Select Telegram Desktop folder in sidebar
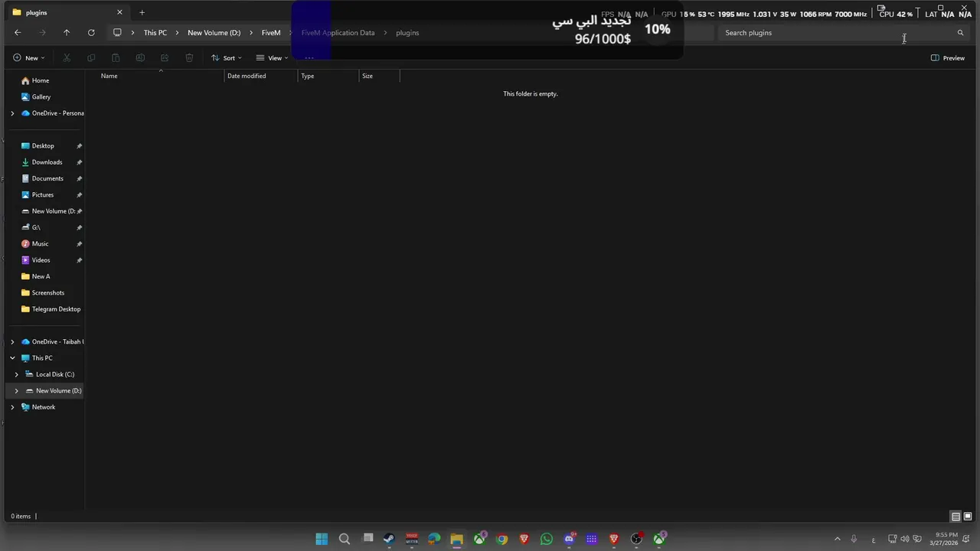Screen dimensions: 980x551 (x=51, y=309)
